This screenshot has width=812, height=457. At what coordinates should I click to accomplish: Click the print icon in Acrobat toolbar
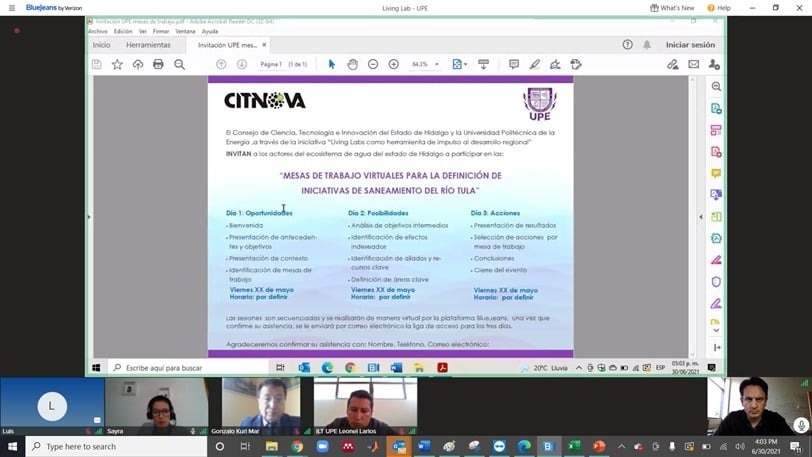(x=158, y=64)
